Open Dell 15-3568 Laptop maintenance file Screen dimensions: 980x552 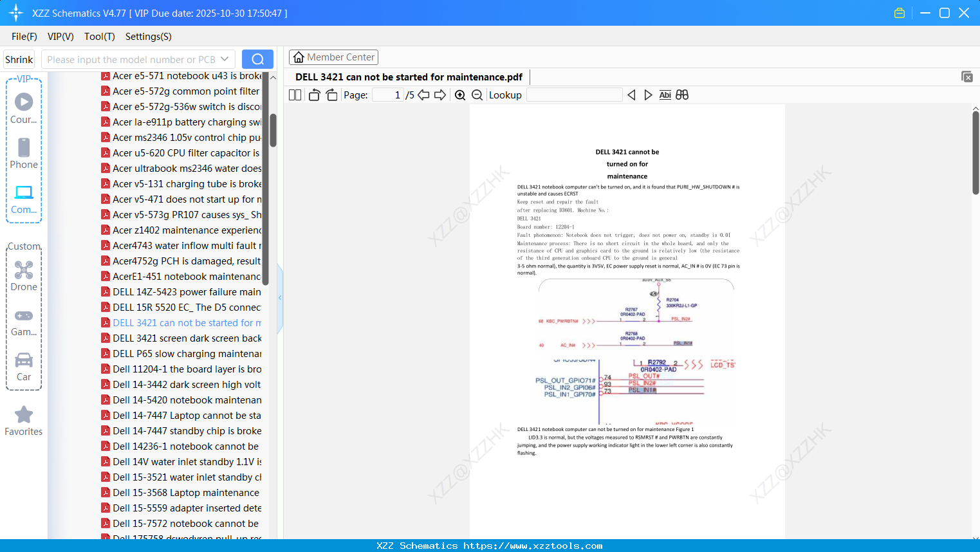(181, 493)
